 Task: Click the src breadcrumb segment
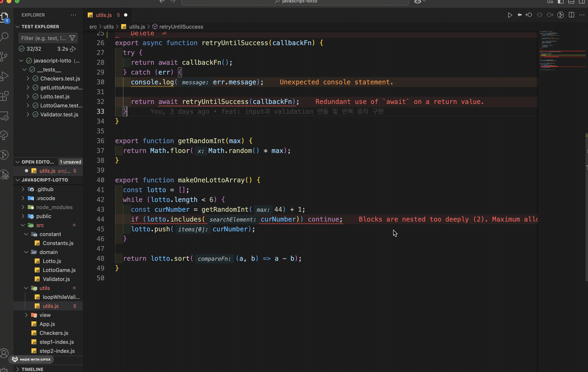click(93, 27)
